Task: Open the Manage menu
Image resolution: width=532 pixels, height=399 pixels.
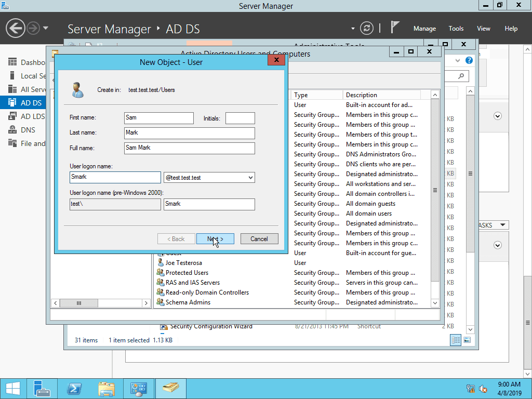Action: (x=424, y=29)
